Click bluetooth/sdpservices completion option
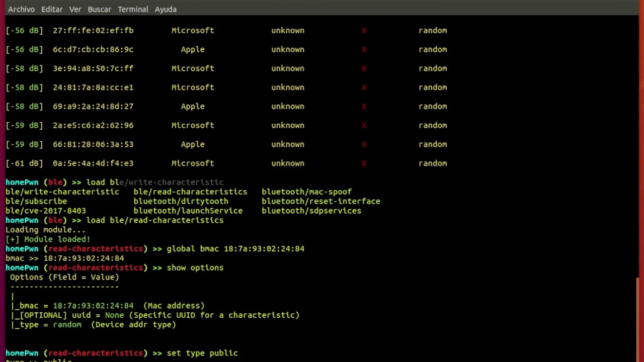Image resolution: width=644 pixels, height=362 pixels. (311, 211)
